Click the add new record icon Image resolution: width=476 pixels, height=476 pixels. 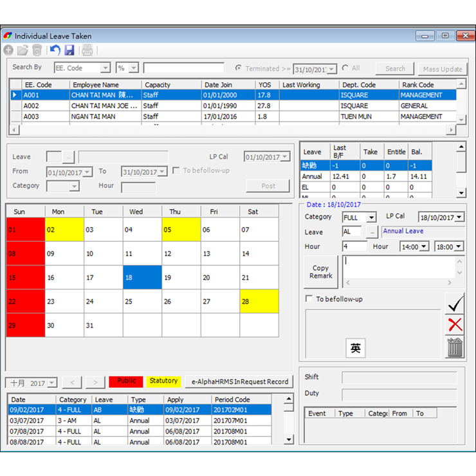8,50
